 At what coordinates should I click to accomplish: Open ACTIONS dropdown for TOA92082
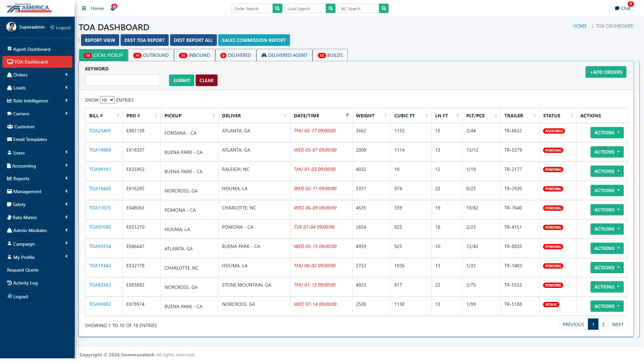(607, 306)
